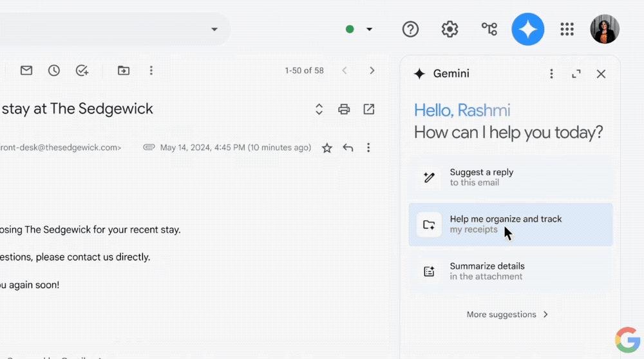Open the account profile picture
The height and width of the screenshot is (359, 644).
(x=605, y=29)
